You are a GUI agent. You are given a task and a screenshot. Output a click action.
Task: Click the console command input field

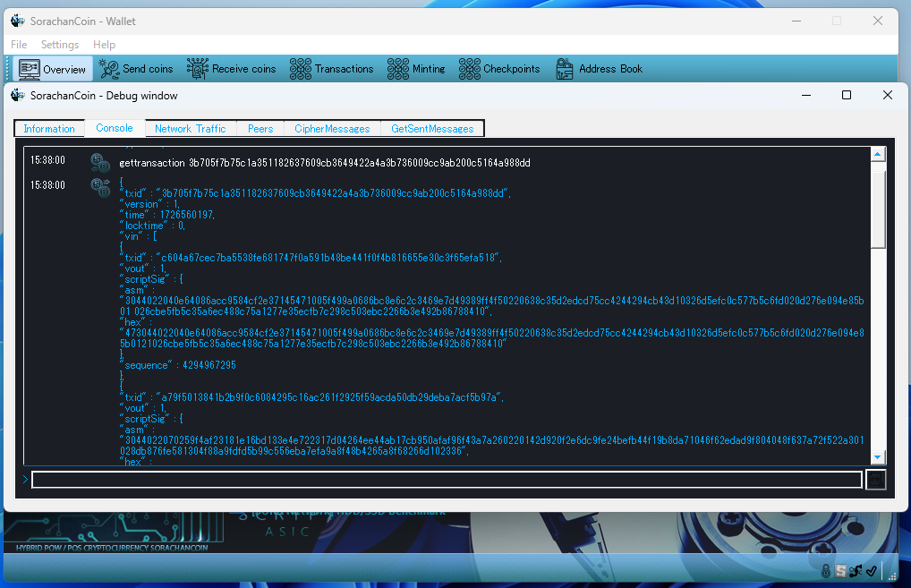point(447,480)
